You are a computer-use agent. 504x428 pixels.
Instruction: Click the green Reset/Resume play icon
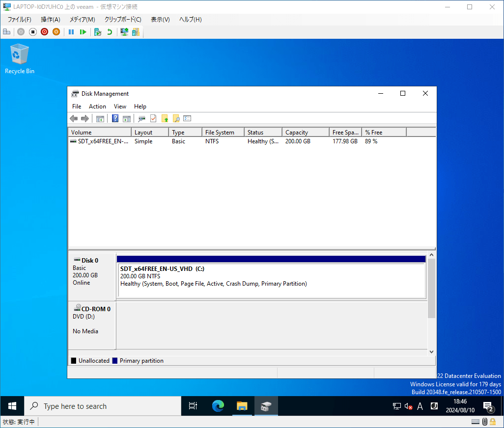click(83, 32)
